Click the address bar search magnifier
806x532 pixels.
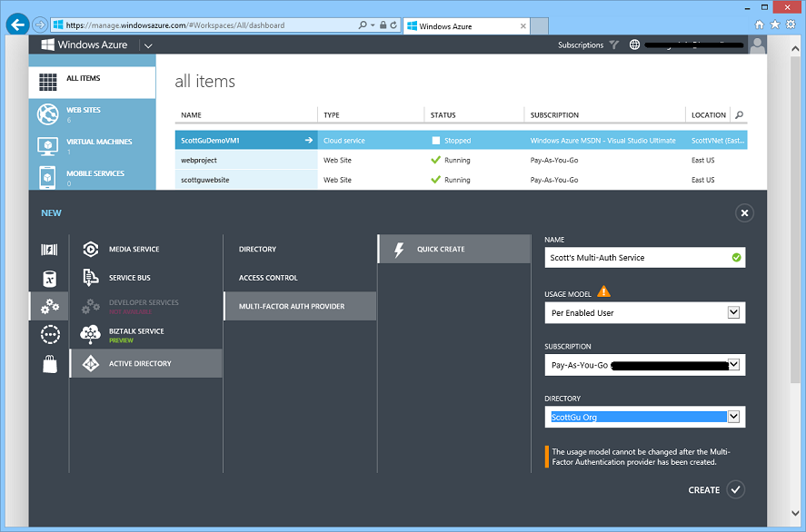pos(363,25)
